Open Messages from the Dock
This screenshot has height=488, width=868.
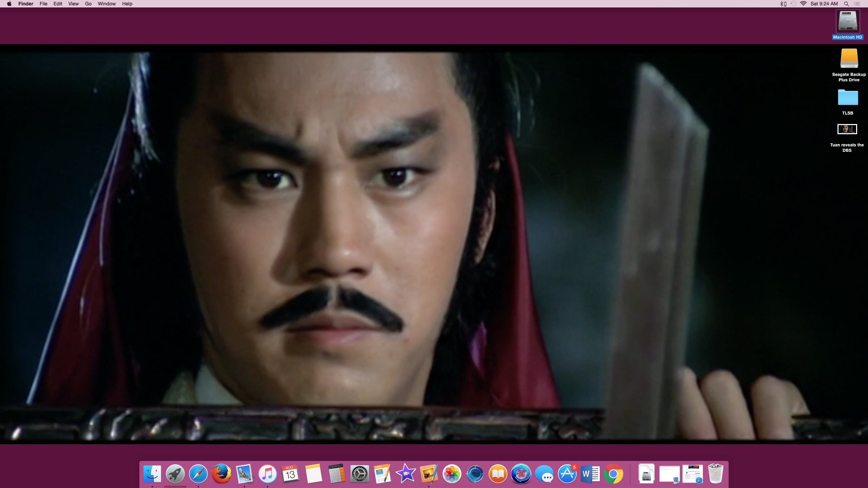coord(544,473)
